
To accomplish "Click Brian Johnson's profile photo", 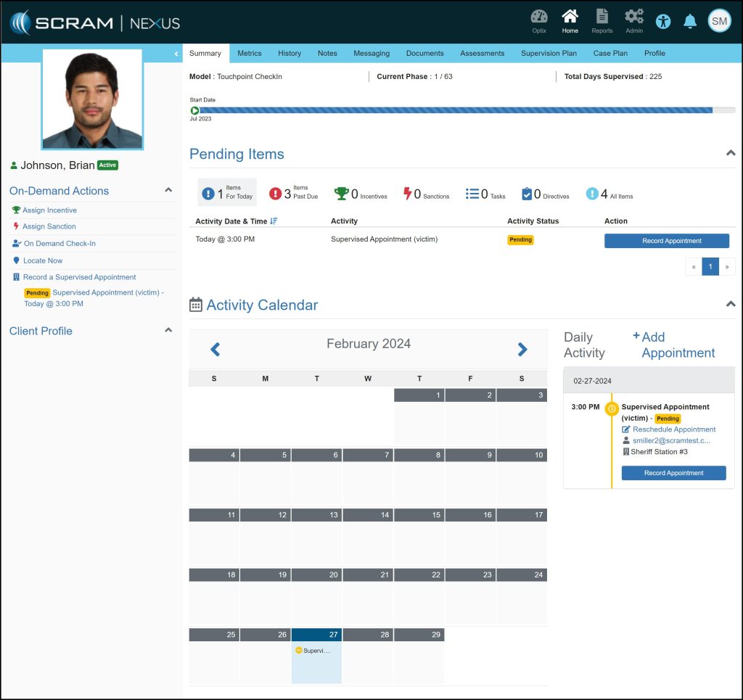I will coord(92,99).
